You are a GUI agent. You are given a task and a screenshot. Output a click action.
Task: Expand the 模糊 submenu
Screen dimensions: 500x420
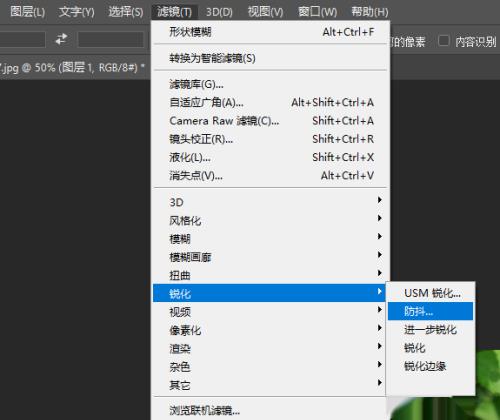click(269, 239)
